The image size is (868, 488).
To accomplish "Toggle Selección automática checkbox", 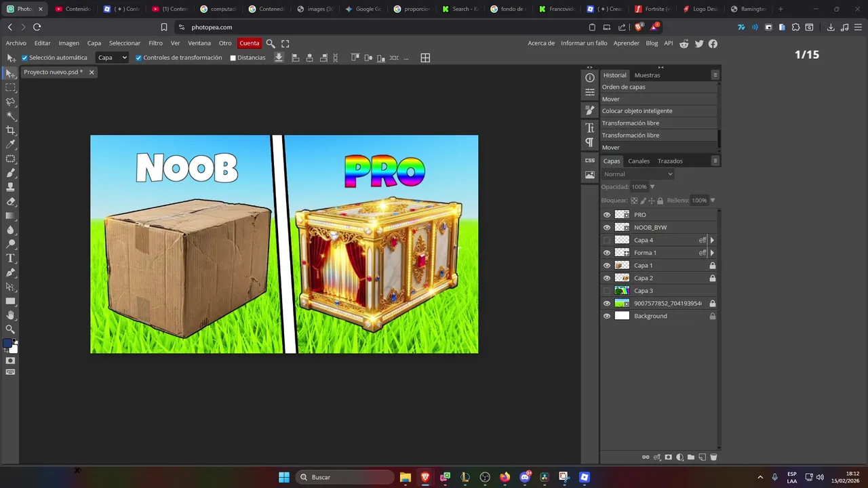I will [25, 58].
